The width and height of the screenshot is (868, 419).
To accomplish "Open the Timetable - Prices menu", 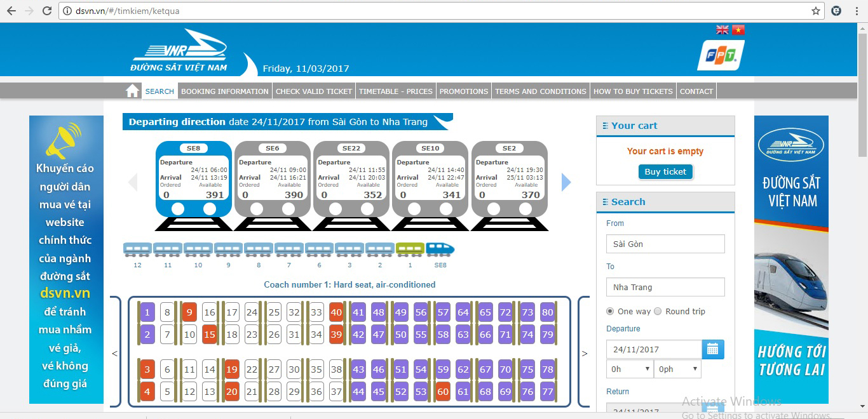I will (x=395, y=91).
